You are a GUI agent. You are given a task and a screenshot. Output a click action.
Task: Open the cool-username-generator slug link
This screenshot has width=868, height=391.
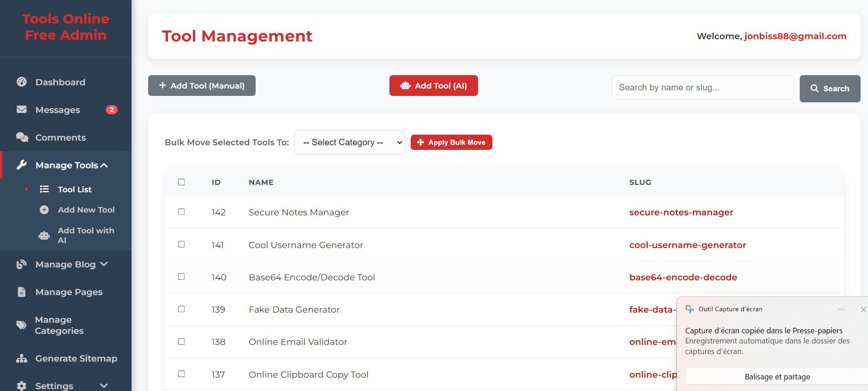pos(688,245)
